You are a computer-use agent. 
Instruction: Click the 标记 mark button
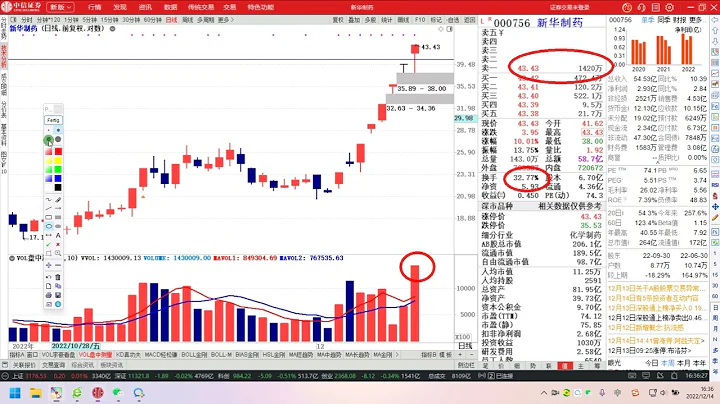[x=436, y=20]
